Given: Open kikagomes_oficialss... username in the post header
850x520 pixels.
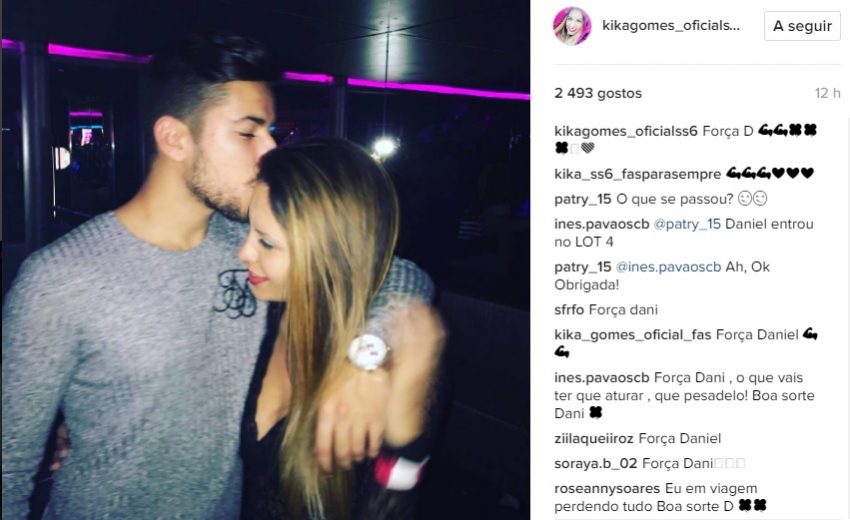Looking at the screenshot, I should coord(671,25).
